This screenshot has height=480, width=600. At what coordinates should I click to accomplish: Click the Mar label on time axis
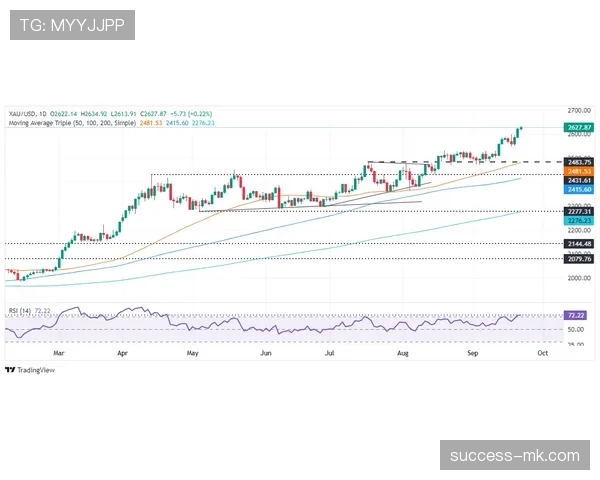tap(59, 353)
